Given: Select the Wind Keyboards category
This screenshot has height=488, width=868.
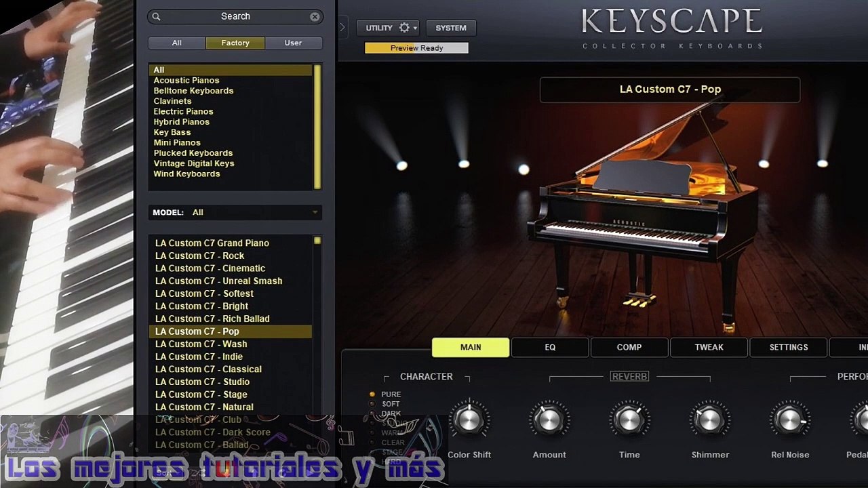Looking at the screenshot, I should 231,174.
